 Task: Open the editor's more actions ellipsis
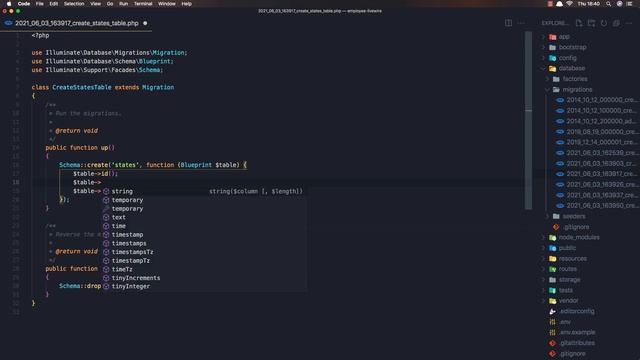click(521, 23)
